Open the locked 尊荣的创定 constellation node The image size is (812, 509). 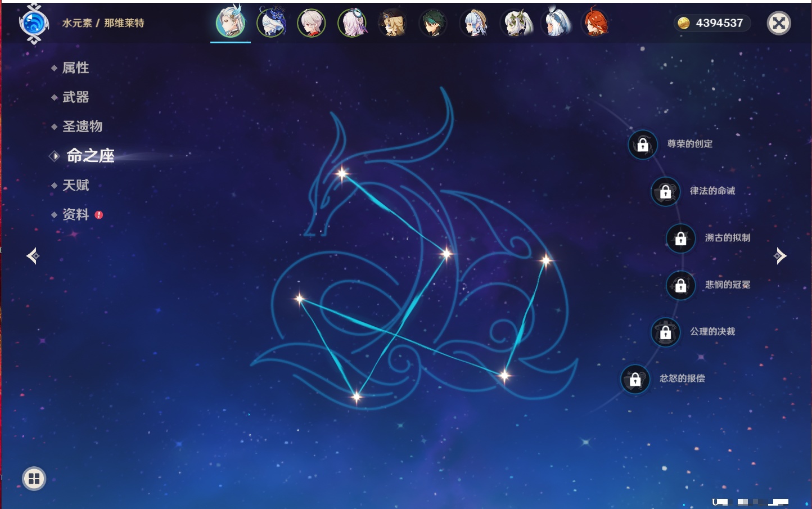643,145
